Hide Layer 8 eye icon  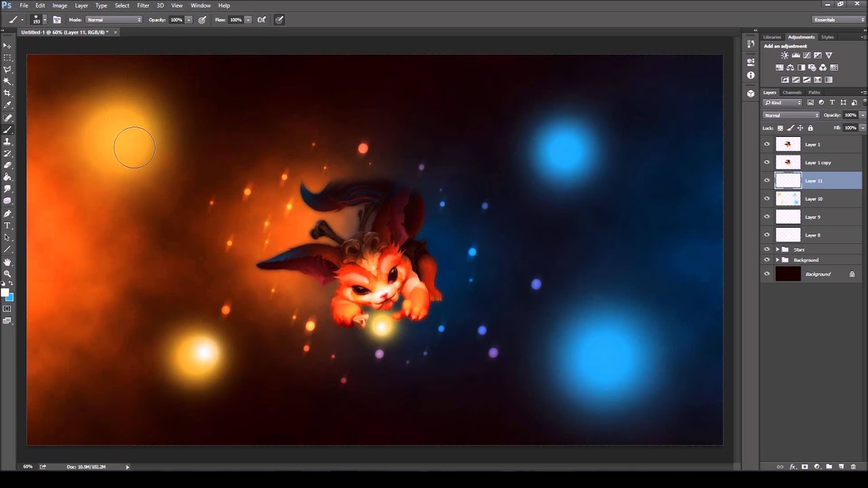[x=767, y=235]
